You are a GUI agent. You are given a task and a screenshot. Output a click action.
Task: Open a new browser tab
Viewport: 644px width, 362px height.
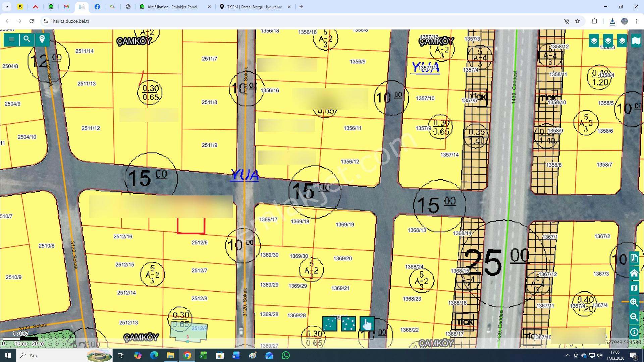tap(301, 7)
